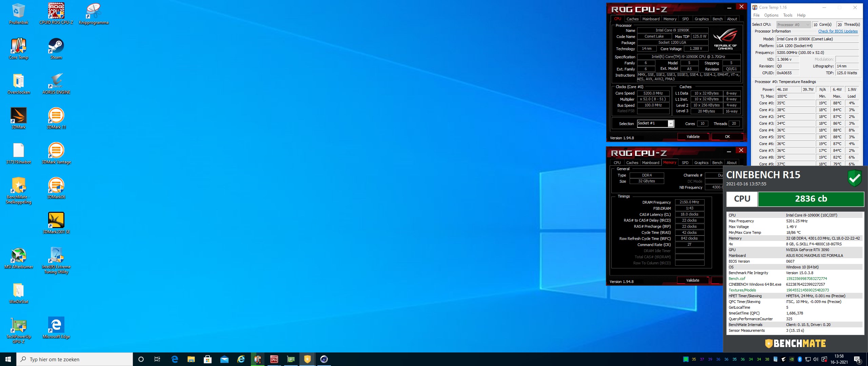Screen dimensions: 868x366
Task: Switch to SPD tab in lower CPU-Z
Action: click(685, 163)
